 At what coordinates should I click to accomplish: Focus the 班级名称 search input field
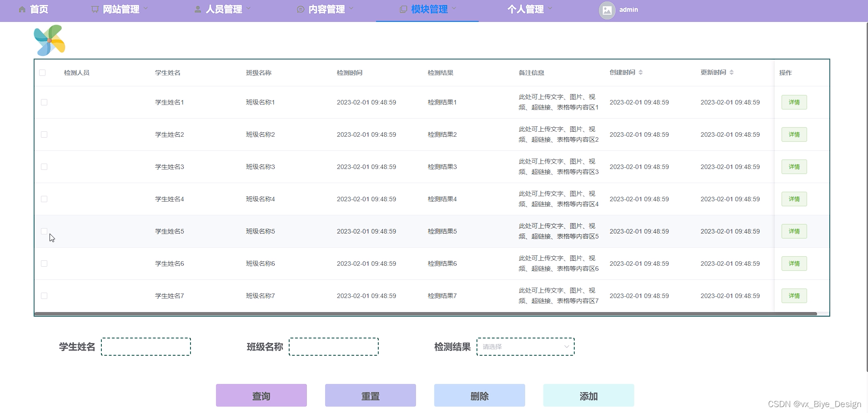[334, 347]
